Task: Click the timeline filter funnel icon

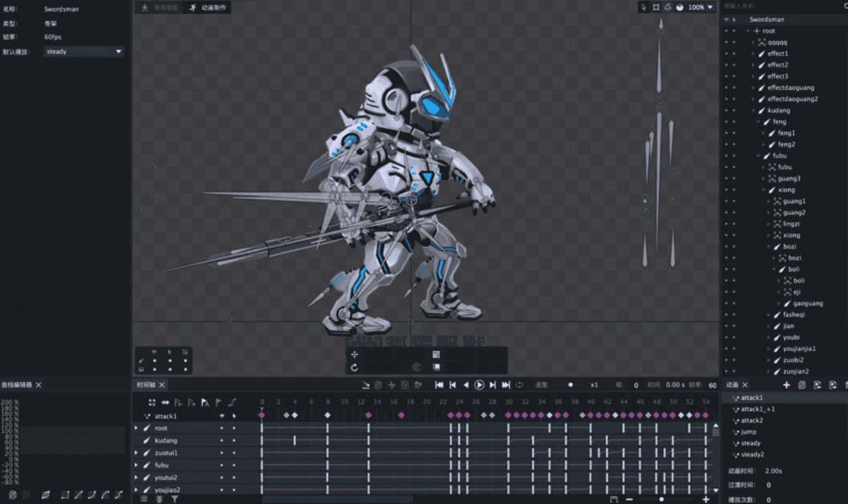Action: 175,499
